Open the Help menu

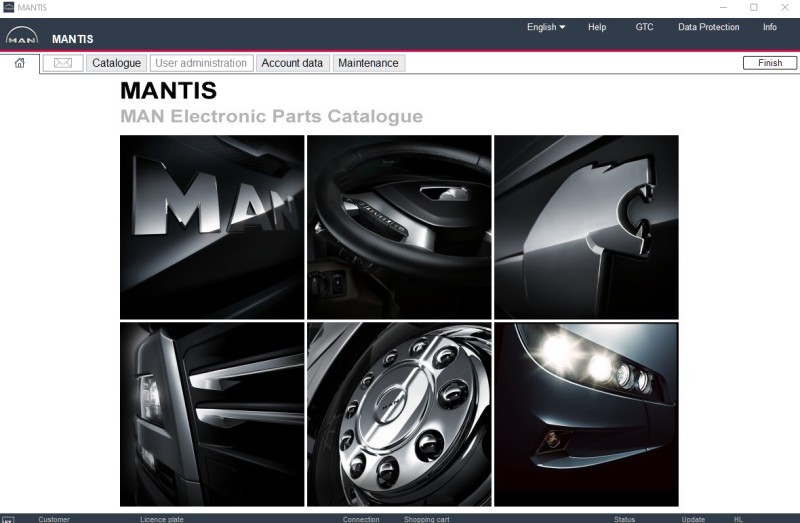click(x=597, y=27)
